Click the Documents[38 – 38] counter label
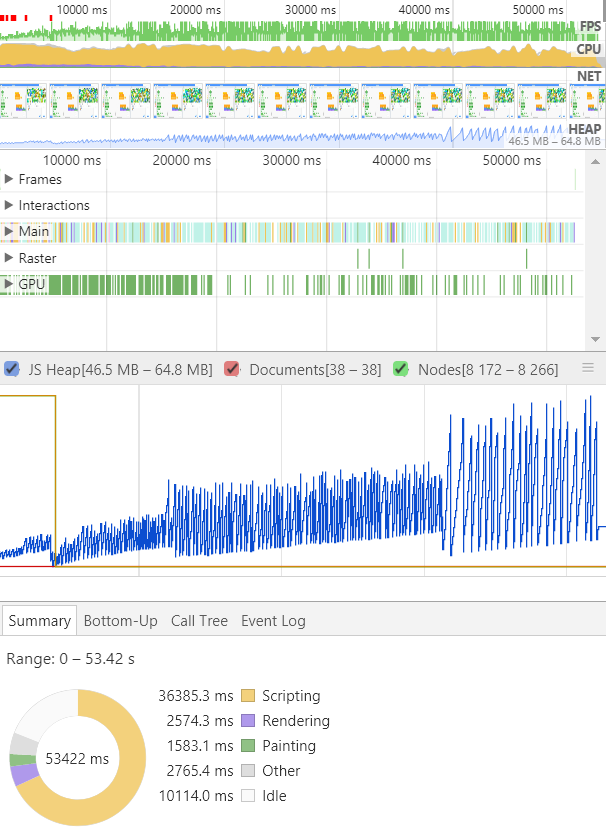The height and width of the screenshot is (833, 606). coord(315,369)
